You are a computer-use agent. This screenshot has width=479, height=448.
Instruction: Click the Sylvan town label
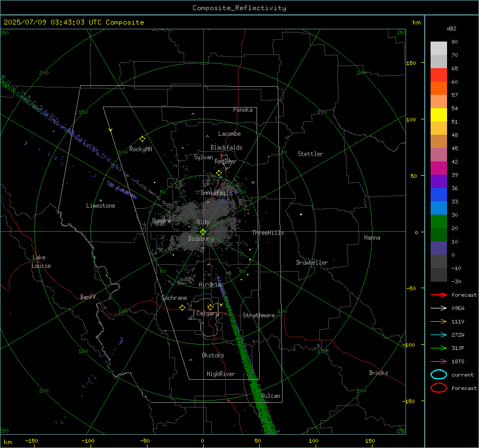tap(203, 157)
